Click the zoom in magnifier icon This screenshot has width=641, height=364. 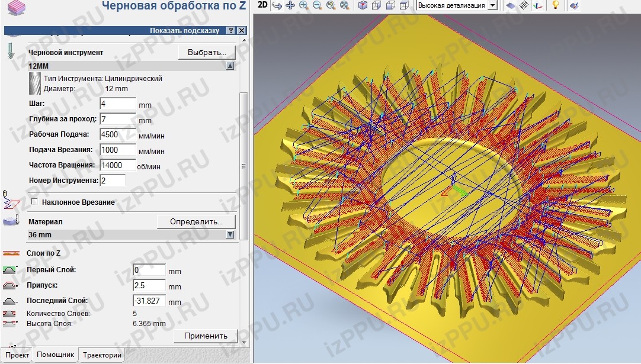pos(303,5)
